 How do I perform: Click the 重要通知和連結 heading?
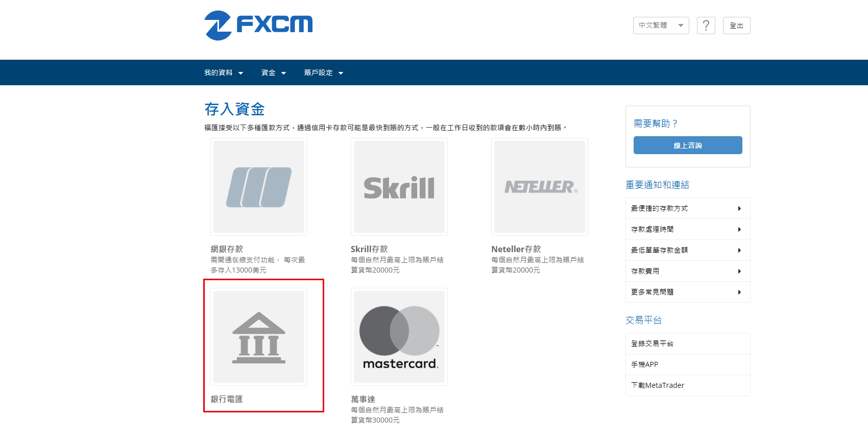pyautogui.click(x=657, y=185)
